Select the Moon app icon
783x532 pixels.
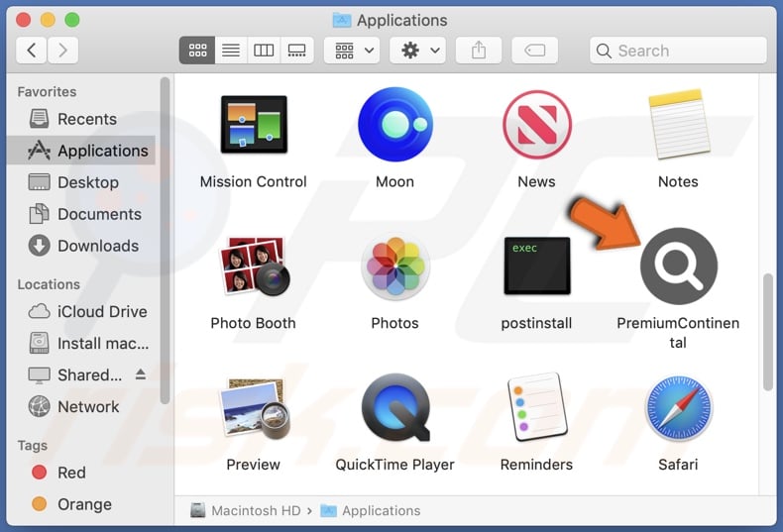tap(395, 124)
